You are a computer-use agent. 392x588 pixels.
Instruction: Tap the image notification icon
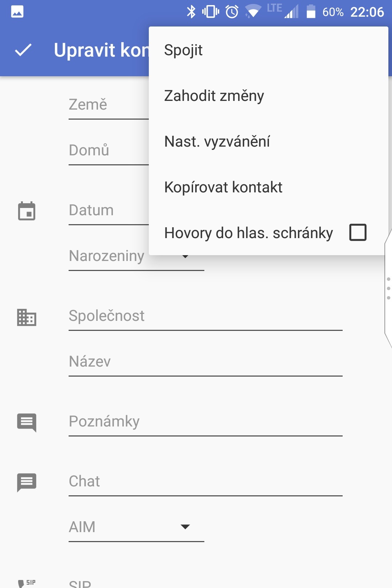(17, 12)
